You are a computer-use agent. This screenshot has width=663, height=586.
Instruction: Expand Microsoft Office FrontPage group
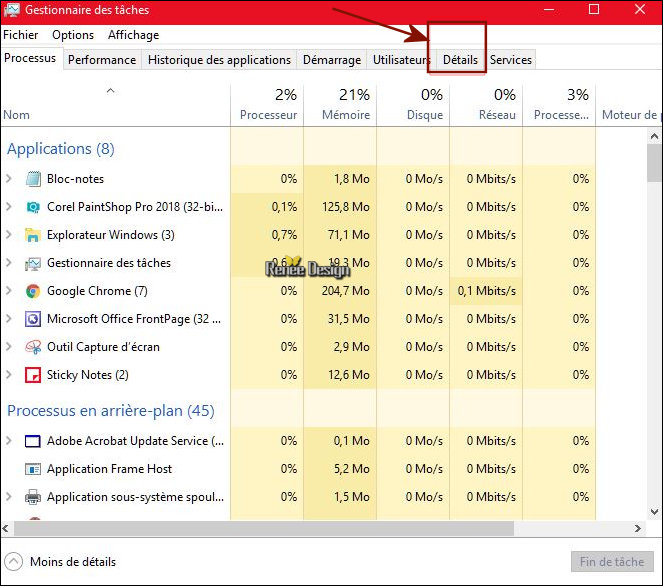pyautogui.click(x=8, y=318)
